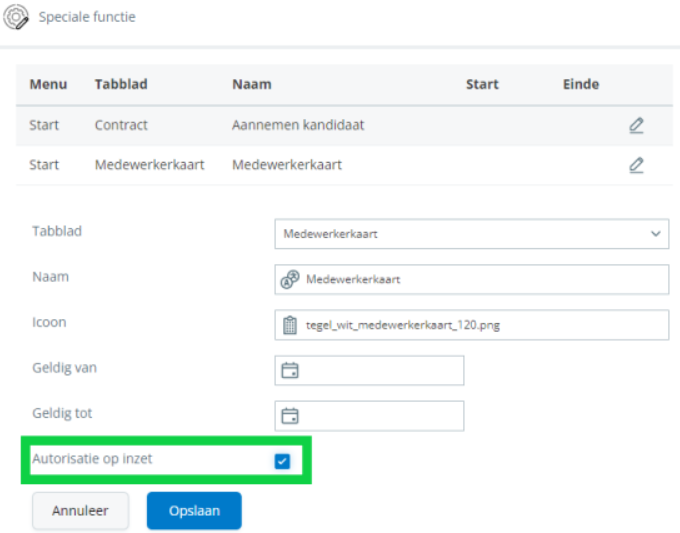680x533 pixels.
Task: Open the Geldig tot calendar picker
Action: click(x=290, y=416)
